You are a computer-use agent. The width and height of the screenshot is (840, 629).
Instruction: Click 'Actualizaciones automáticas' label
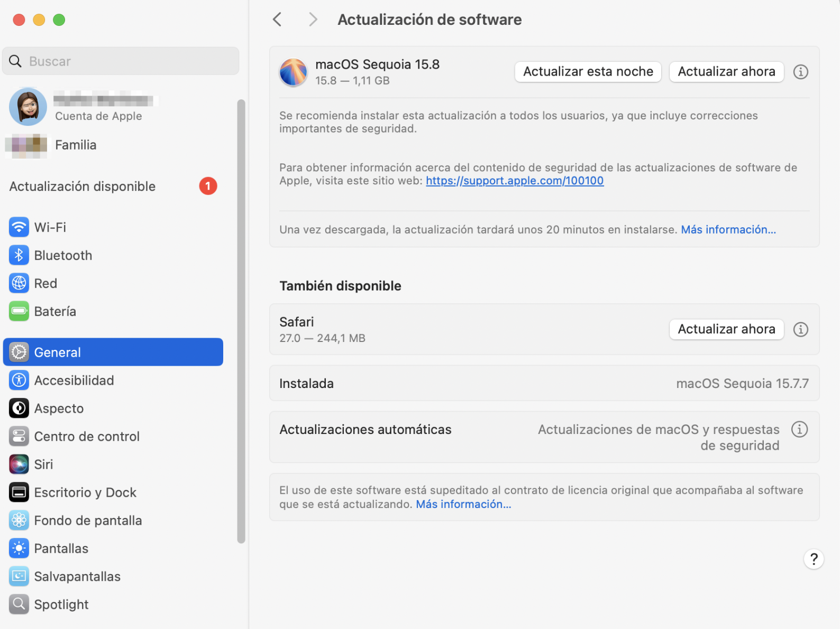pyautogui.click(x=366, y=429)
